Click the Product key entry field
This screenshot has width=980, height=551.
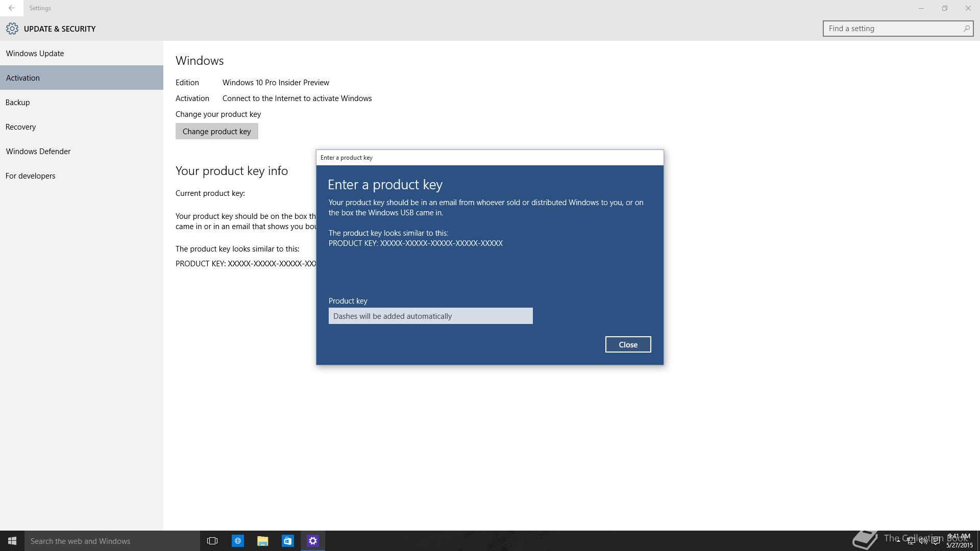[x=430, y=316]
